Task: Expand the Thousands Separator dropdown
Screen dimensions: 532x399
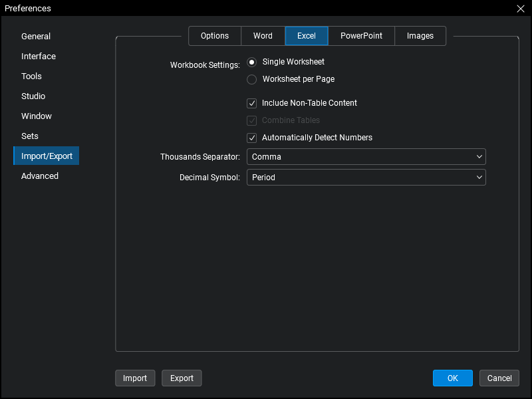Action: [x=366, y=157]
